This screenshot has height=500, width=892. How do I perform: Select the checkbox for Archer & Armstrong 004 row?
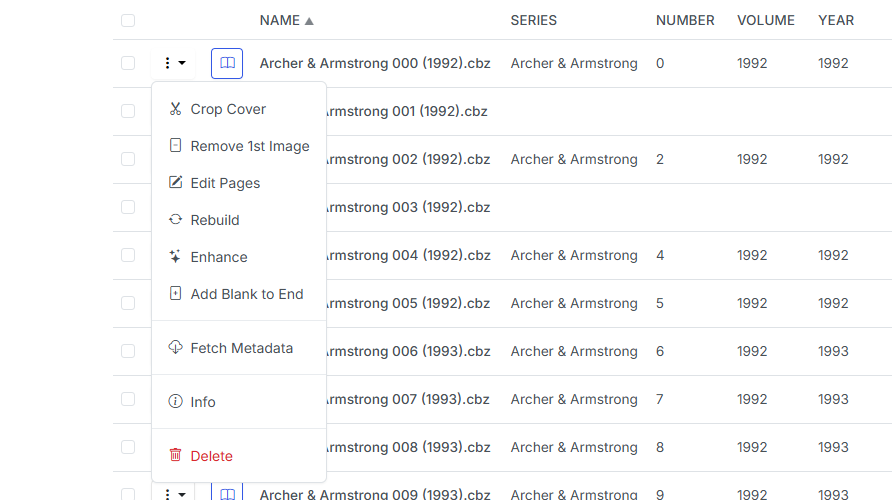click(128, 255)
